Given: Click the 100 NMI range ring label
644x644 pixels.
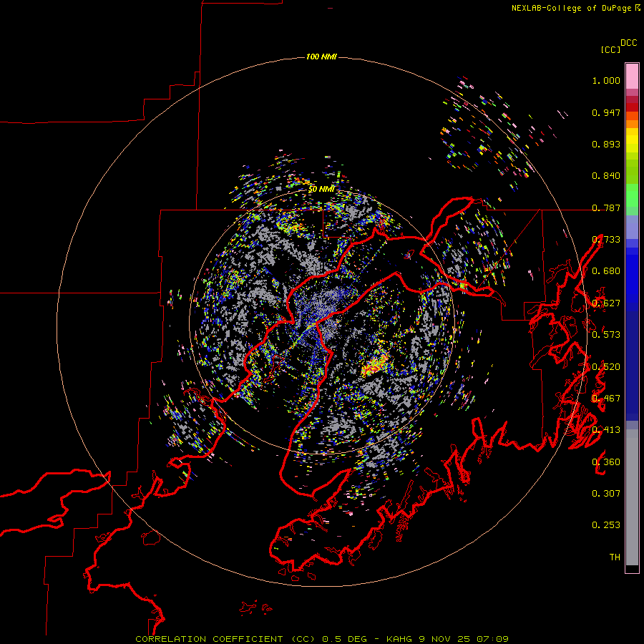Looking at the screenshot, I should pos(321,57).
